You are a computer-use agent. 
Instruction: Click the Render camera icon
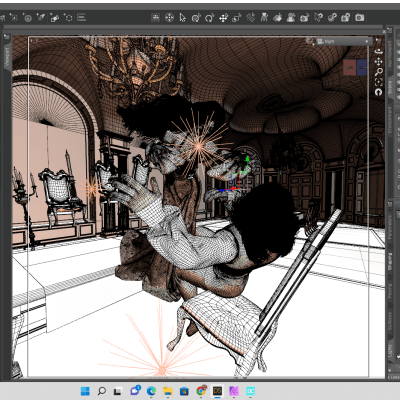[x=359, y=17]
